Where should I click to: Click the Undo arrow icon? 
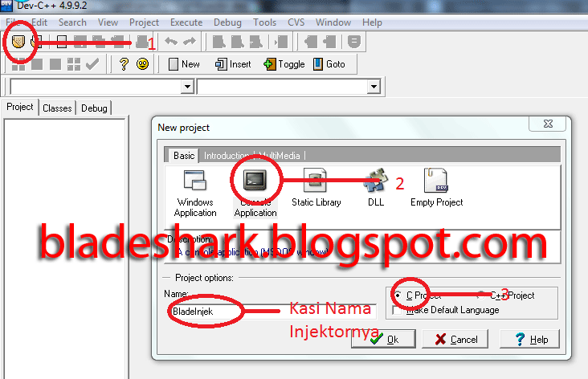point(171,41)
